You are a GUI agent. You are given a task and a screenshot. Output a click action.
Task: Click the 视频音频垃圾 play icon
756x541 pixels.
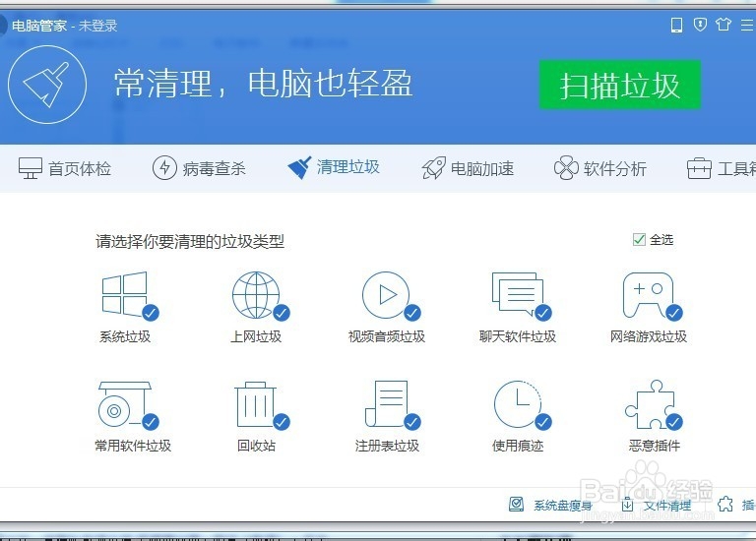pos(386,295)
